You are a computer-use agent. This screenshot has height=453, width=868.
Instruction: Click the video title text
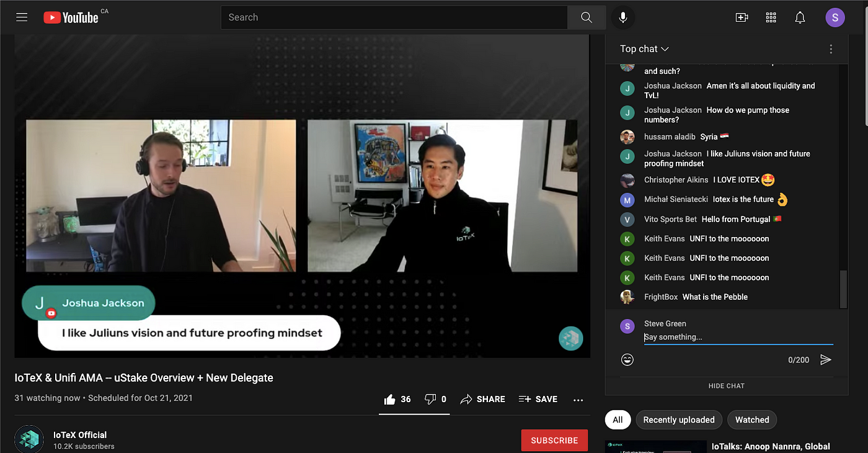pos(144,377)
